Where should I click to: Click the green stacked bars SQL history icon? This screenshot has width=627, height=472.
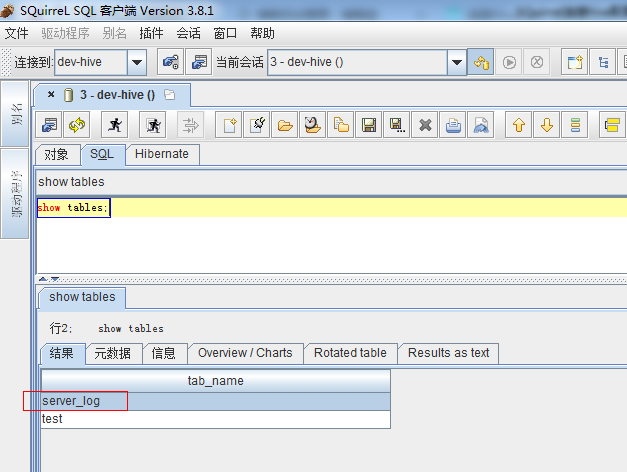tap(575, 125)
